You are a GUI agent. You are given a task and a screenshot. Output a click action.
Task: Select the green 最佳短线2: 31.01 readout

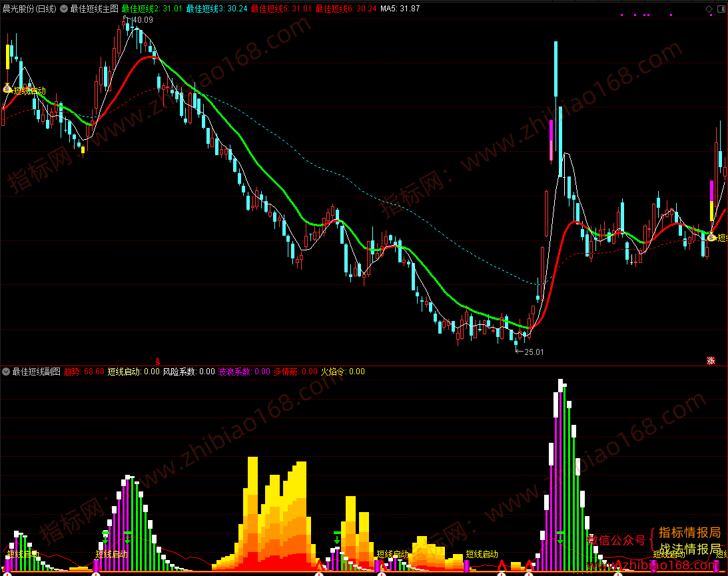[152, 9]
